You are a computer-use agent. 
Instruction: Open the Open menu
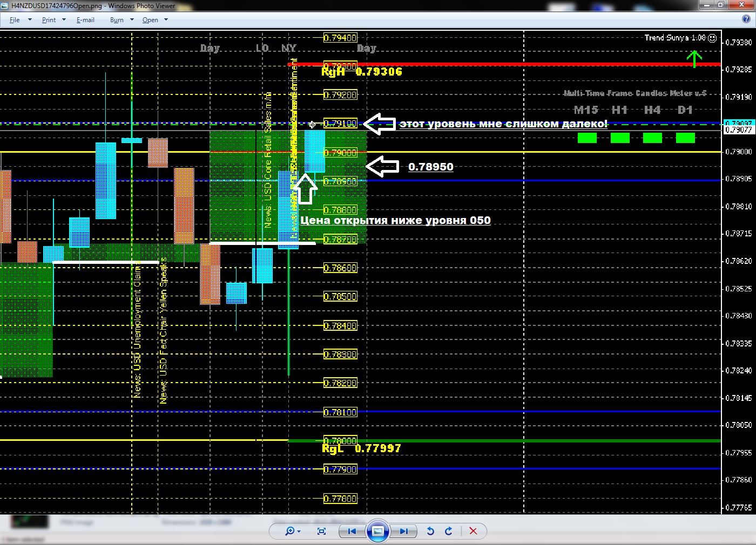pyautogui.click(x=150, y=19)
